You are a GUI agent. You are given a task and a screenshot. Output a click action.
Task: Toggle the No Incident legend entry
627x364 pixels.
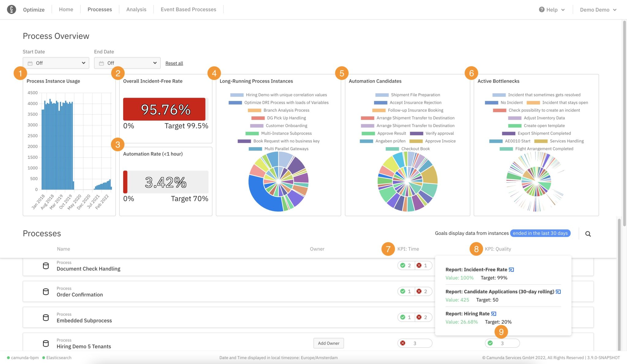point(511,103)
